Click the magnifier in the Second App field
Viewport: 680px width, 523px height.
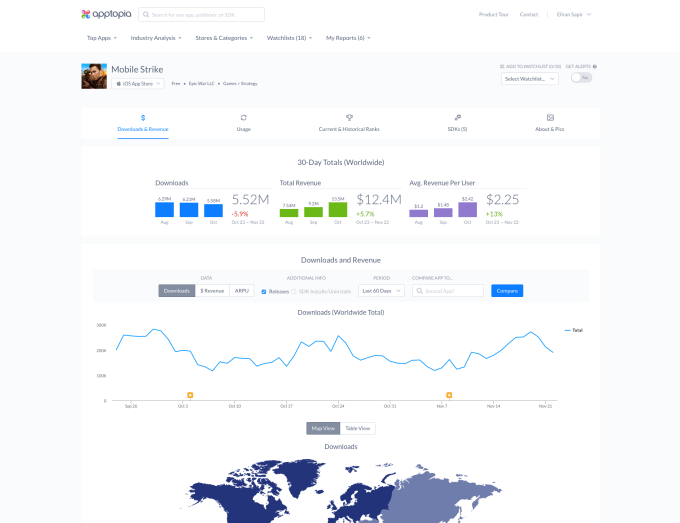[419, 291]
